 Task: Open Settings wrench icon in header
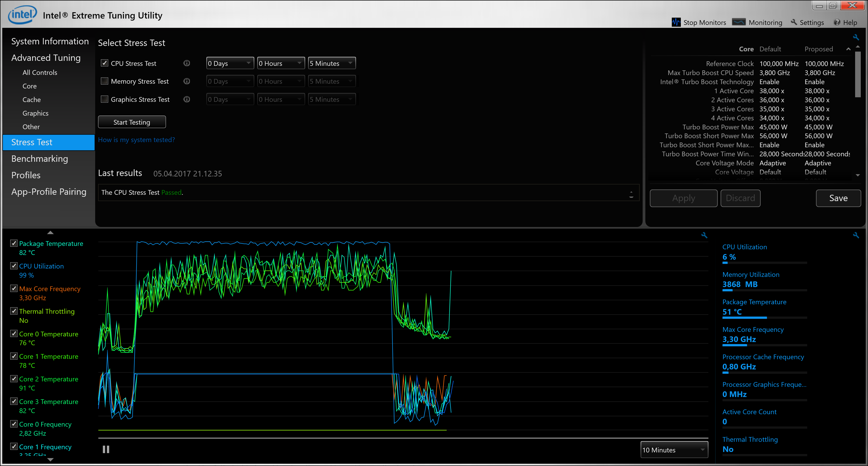[x=794, y=22]
